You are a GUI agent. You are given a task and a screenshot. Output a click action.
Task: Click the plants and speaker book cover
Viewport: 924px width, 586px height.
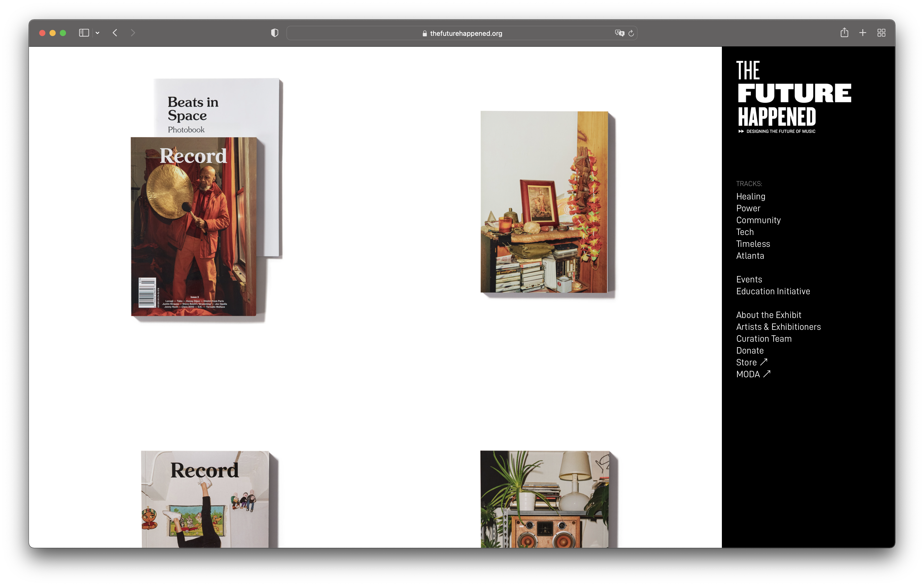544,499
